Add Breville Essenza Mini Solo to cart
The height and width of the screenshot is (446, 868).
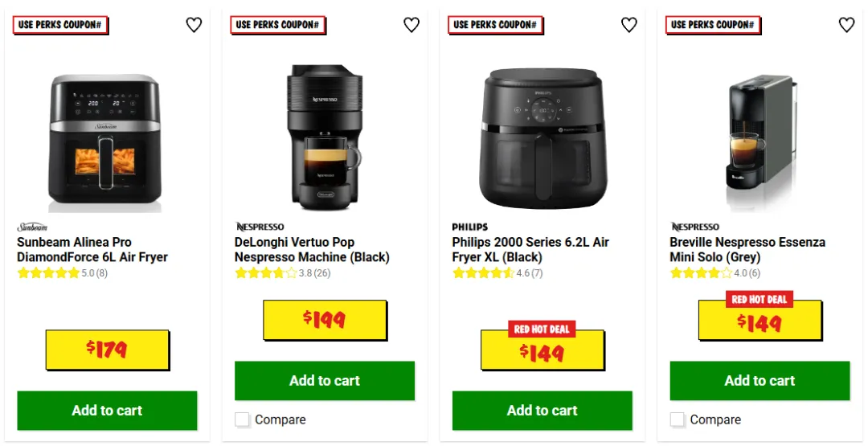pos(759,381)
